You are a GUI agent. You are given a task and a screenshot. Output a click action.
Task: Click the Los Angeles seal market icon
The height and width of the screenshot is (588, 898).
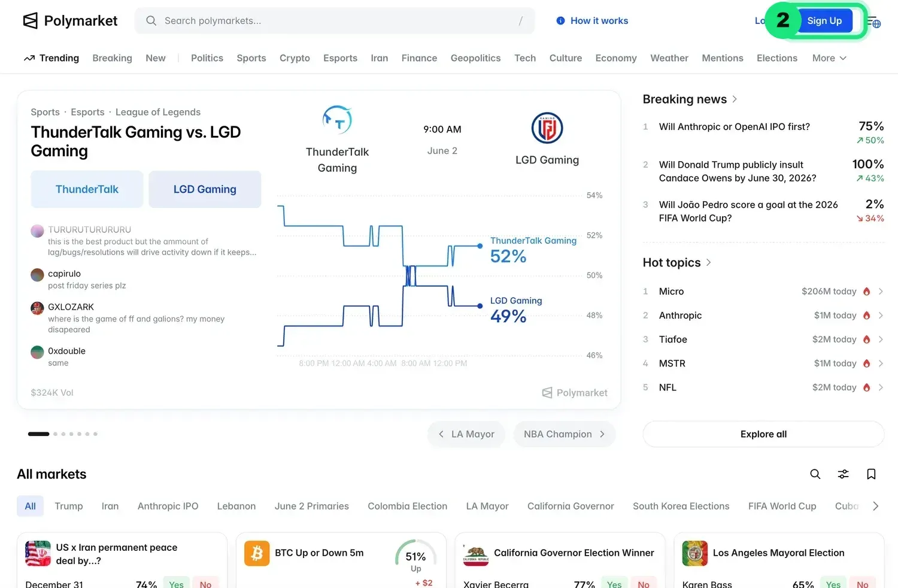coord(695,553)
